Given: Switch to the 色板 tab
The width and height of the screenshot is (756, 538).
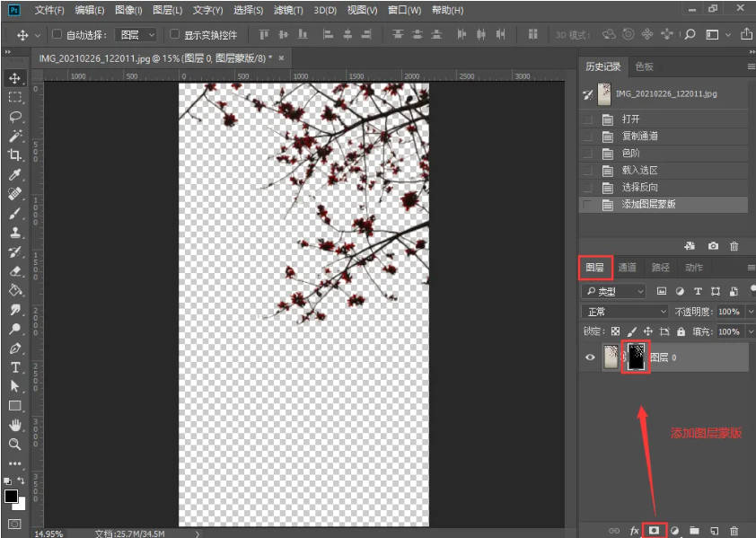Looking at the screenshot, I should (x=644, y=66).
